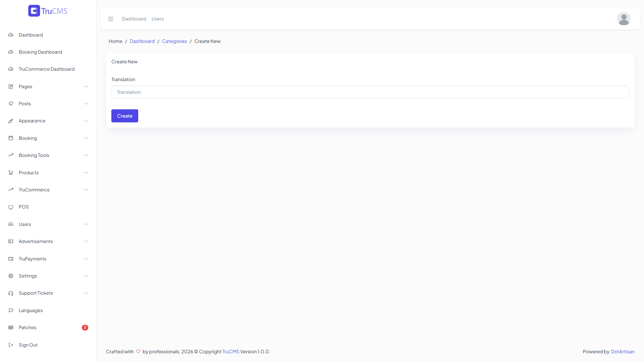644x362 pixels.
Task: Click the Settings gear icon
Action: pos(11,276)
